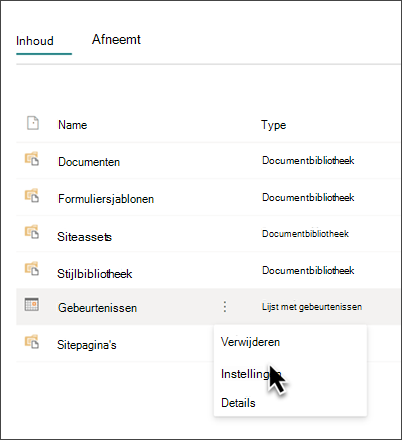Click the Siteassets library icon
Screen dimensions: 402x440
coord(32,232)
